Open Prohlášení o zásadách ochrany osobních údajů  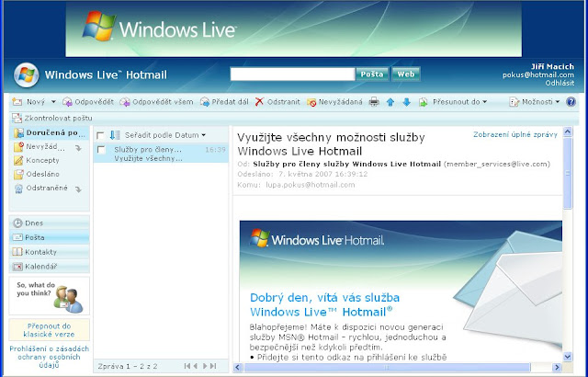tap(49, 357)
